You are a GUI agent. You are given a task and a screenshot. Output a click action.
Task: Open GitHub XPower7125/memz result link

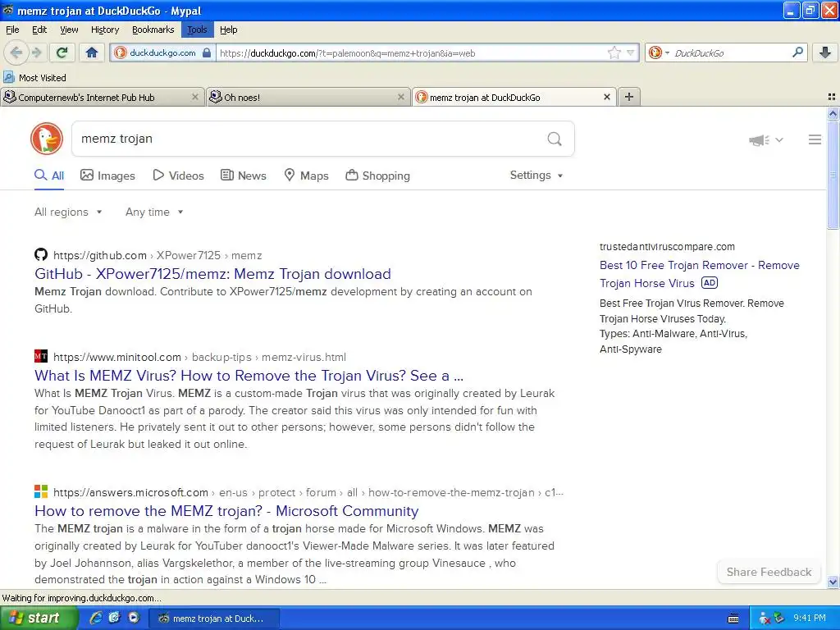(x=212, y=274)
